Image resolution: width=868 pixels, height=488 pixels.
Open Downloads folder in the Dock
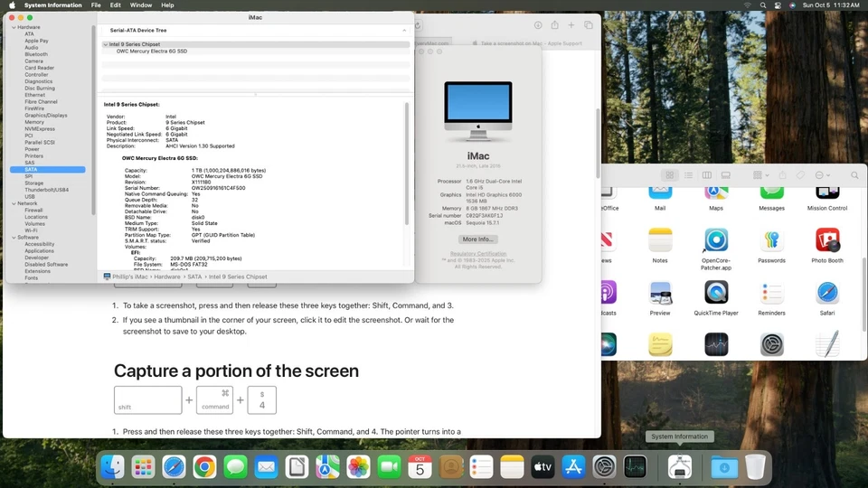tap(724, 467)
